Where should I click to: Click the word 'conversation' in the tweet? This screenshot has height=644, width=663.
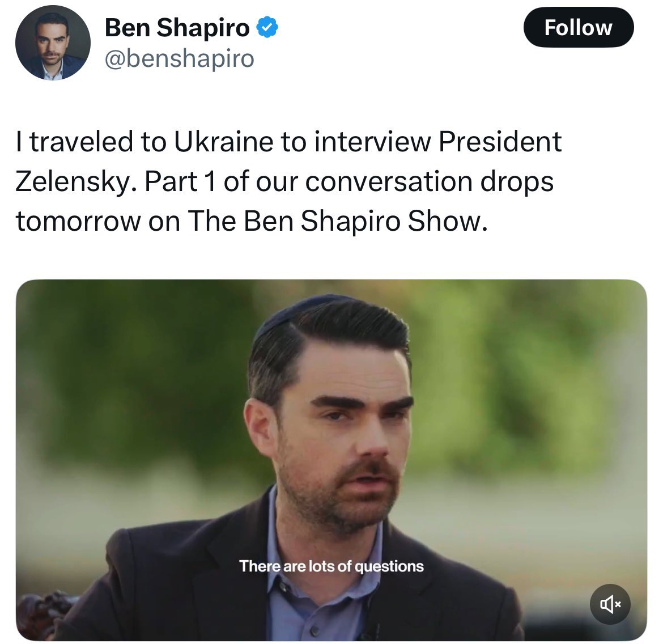pyautogui.click(x=389, y=181)
